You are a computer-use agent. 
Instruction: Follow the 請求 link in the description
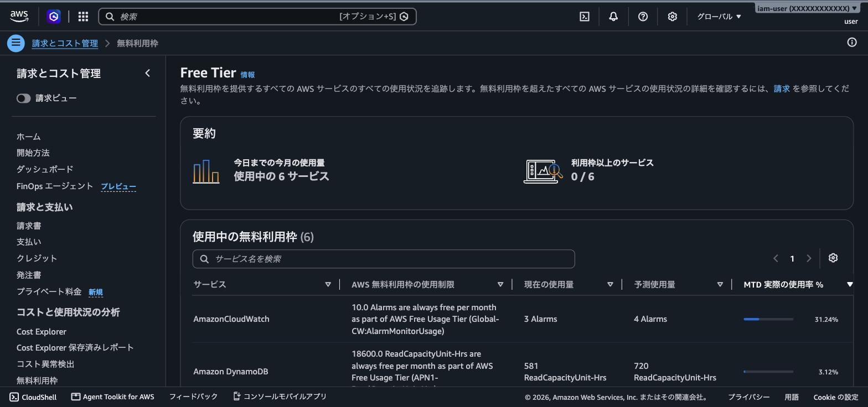coord(782,88)
